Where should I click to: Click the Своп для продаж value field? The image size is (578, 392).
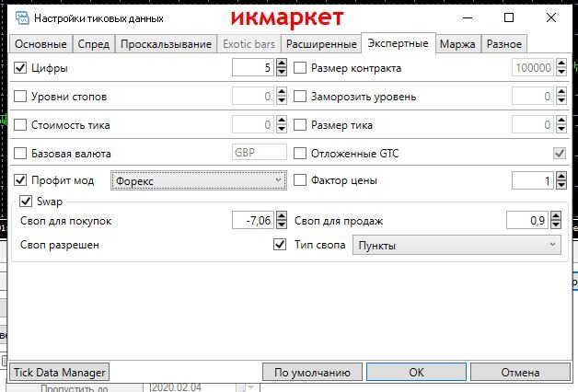527,220
